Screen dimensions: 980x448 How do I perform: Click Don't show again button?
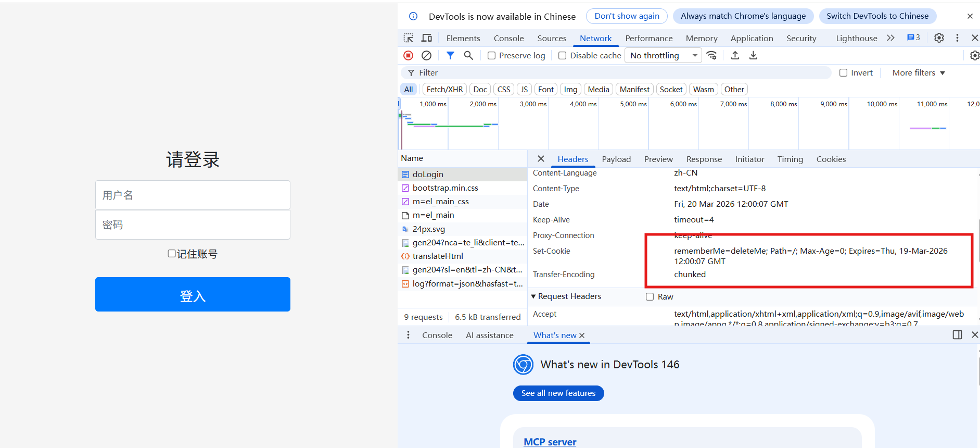point(627,16)
